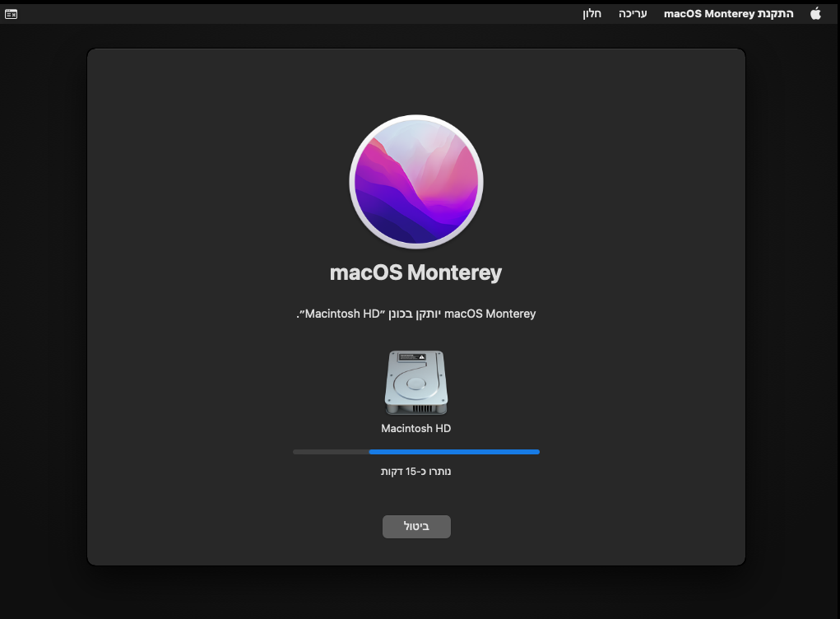The image size is (840, 619).
Task: Open the עריכה menu
Action: pyautogui.click(x=633, y=13)
